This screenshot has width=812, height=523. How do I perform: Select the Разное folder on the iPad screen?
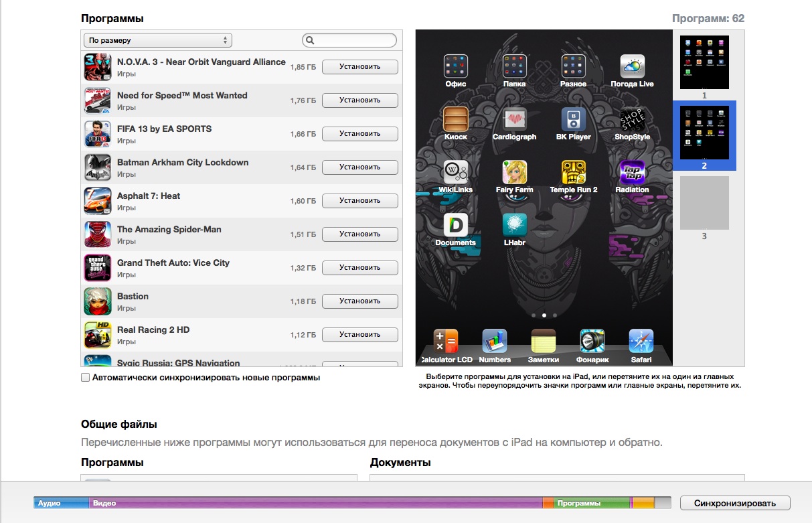tap(574, 67)
